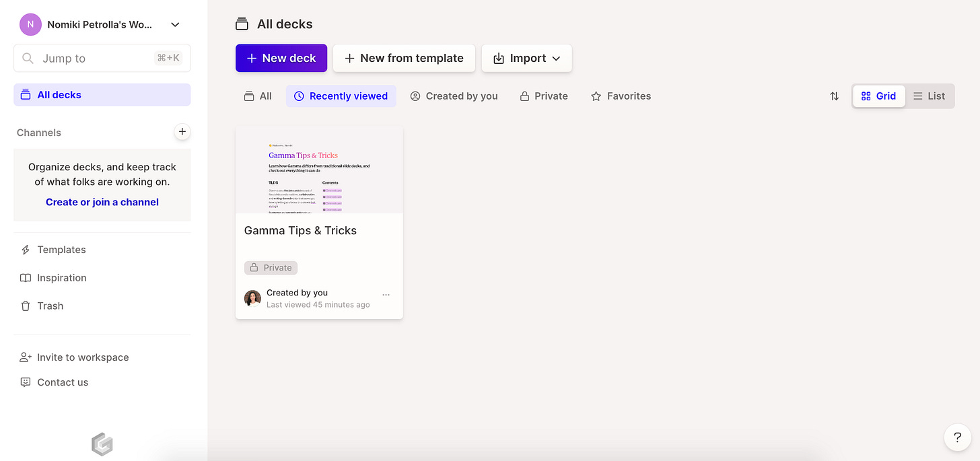Click the Templates lightning bolt icon
The image size is (980, 461).
[26, 250]
